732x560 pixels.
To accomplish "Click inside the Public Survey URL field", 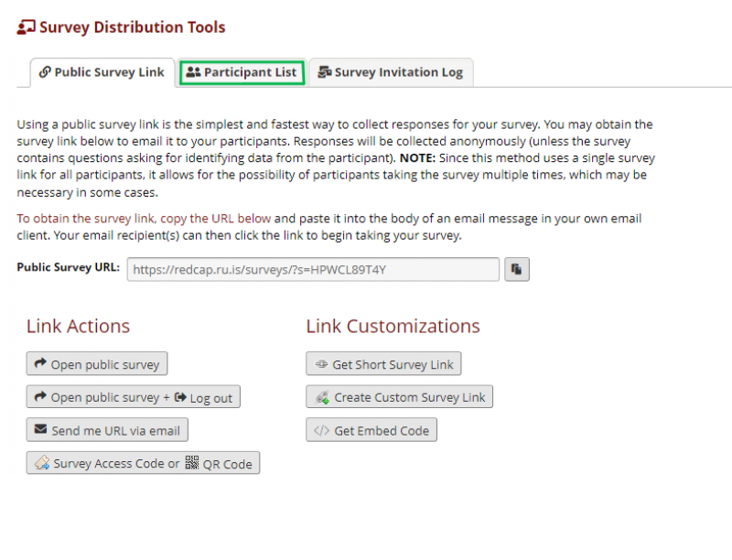I will (x=313, y=269).
